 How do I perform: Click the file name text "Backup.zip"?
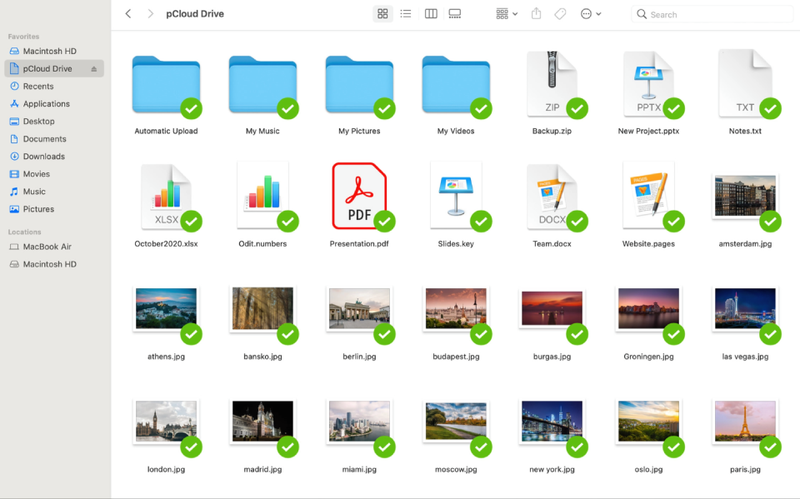click(x=552, y=131)
